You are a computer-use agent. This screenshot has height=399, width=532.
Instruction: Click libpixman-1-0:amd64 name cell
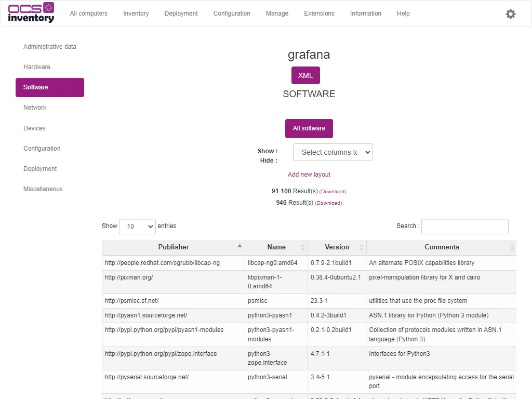click(x=276, y=282)
